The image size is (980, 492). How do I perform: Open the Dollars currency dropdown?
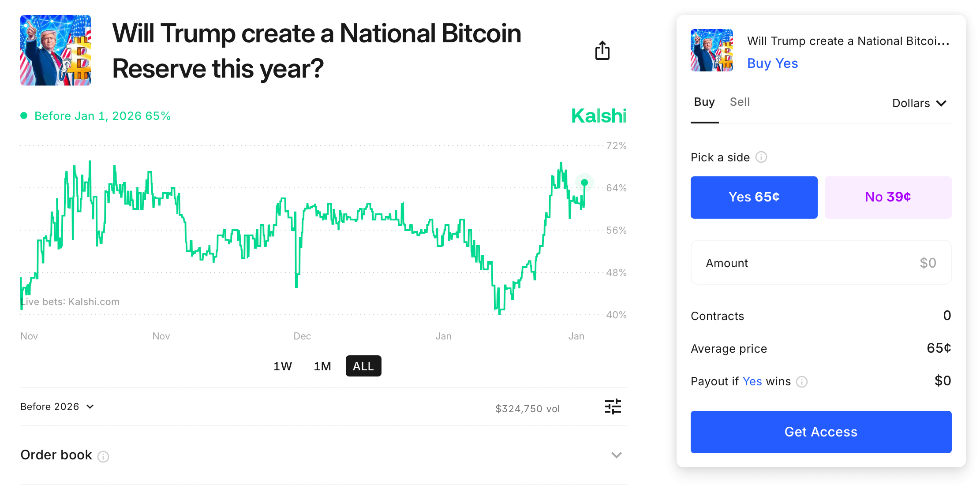(x=919, y=103)
